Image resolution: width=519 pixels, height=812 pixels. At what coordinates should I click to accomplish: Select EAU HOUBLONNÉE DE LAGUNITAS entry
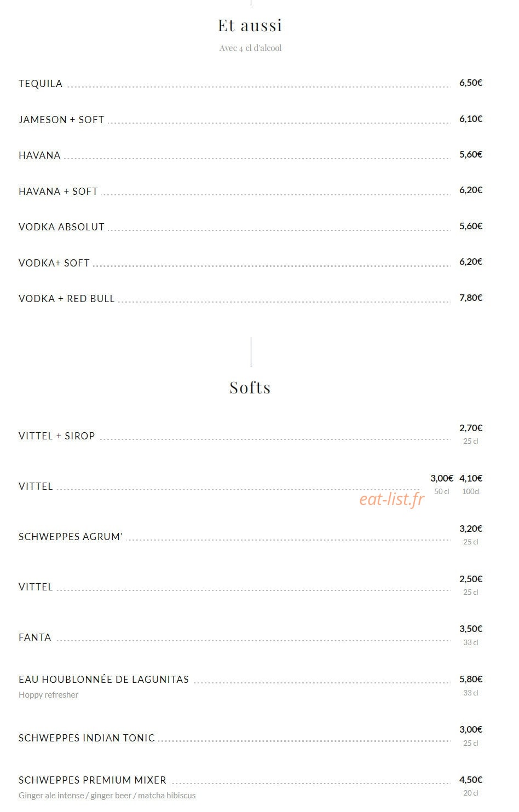pos(103,680)
